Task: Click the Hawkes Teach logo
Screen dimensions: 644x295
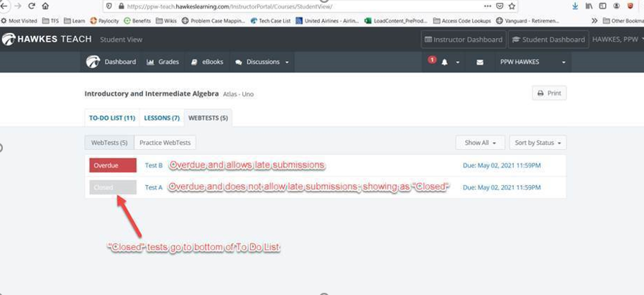Action: [47, 39]
